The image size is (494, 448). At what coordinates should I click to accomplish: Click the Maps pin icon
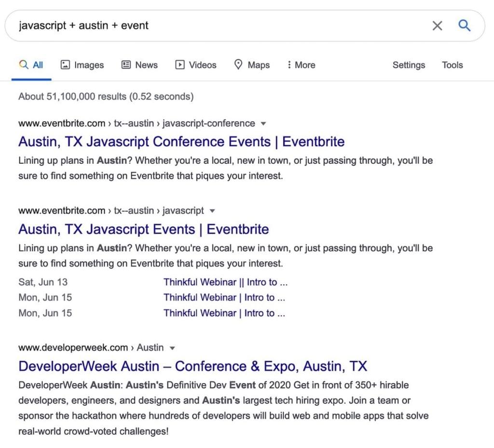(x=238, y=65)
